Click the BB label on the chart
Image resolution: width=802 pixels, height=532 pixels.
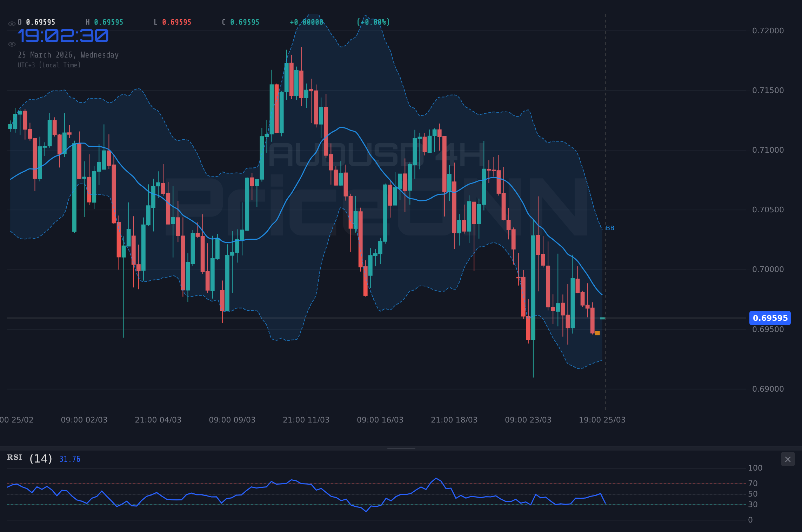click(x=609, y=228)
